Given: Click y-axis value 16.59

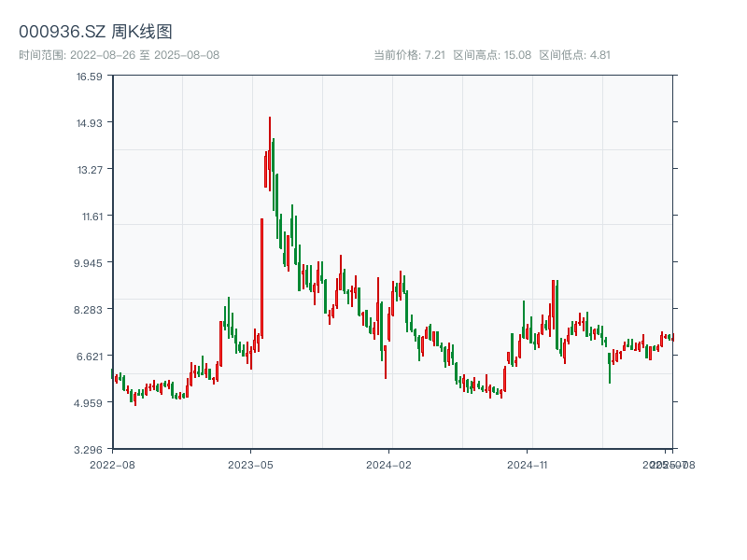Looking at the screenshot, I should (90, 77).
